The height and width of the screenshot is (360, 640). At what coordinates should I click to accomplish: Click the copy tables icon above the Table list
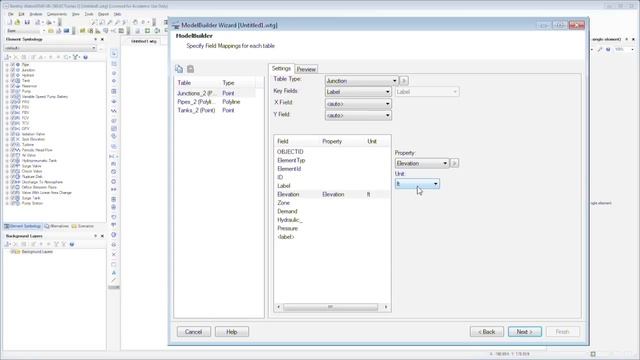179,69
